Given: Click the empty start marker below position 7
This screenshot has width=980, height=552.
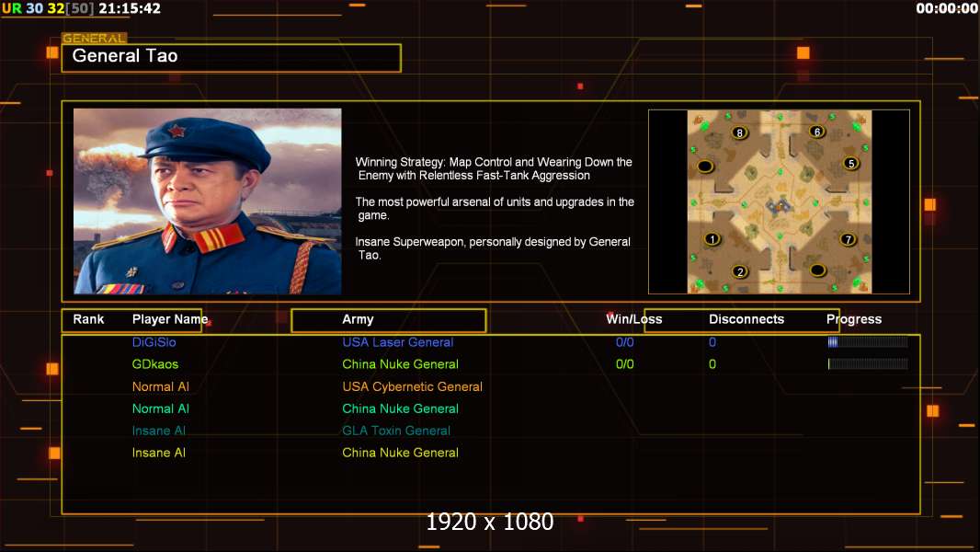Looking at the screenshot, I should pyautogui.click(x=817, y=270).
